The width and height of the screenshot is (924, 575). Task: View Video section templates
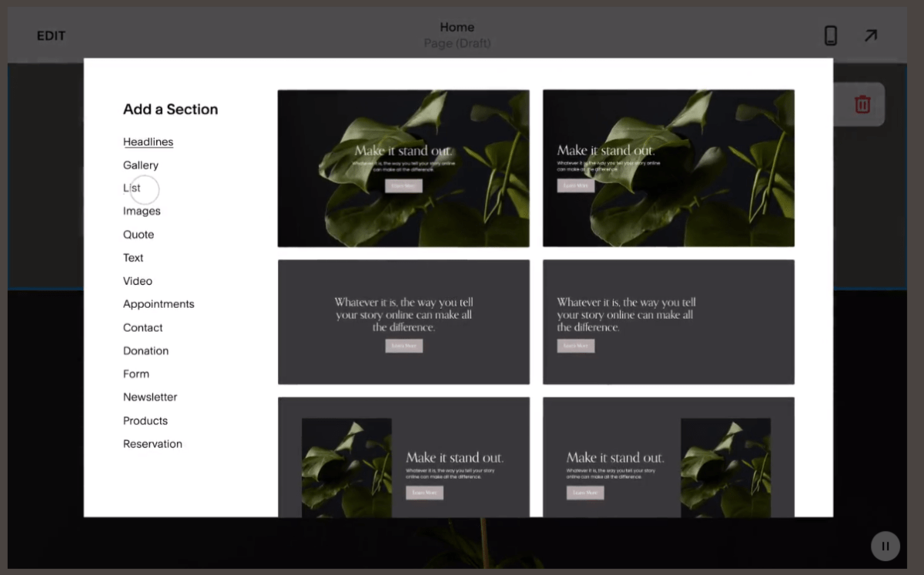tap(138, 281)
